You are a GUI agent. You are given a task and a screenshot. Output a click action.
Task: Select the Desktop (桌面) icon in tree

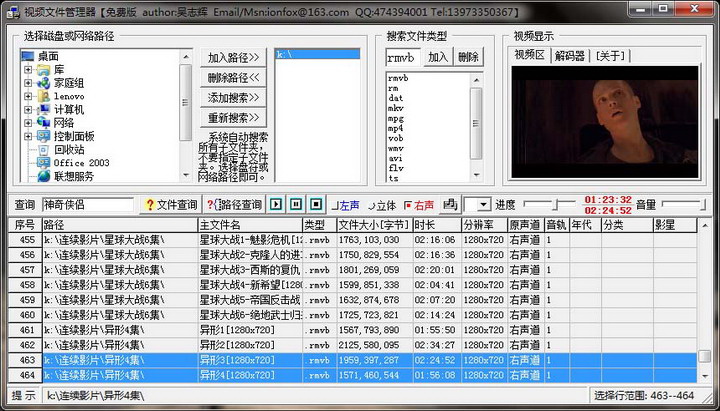pos(28,56)
